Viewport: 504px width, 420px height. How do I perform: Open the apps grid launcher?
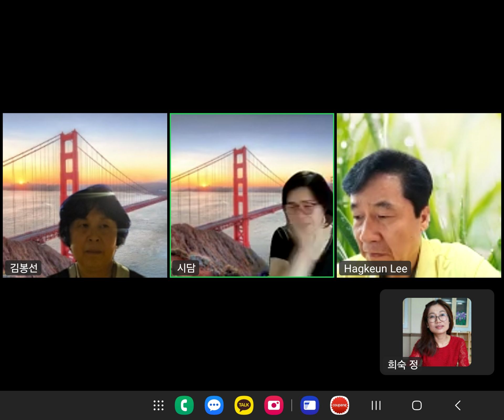click(159, 405)
